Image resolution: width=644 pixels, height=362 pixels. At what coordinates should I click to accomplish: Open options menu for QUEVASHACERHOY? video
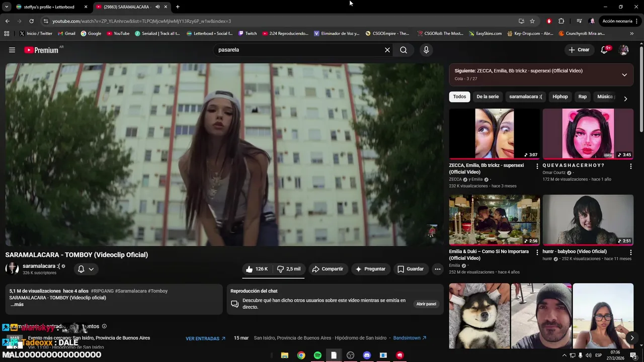630,166
